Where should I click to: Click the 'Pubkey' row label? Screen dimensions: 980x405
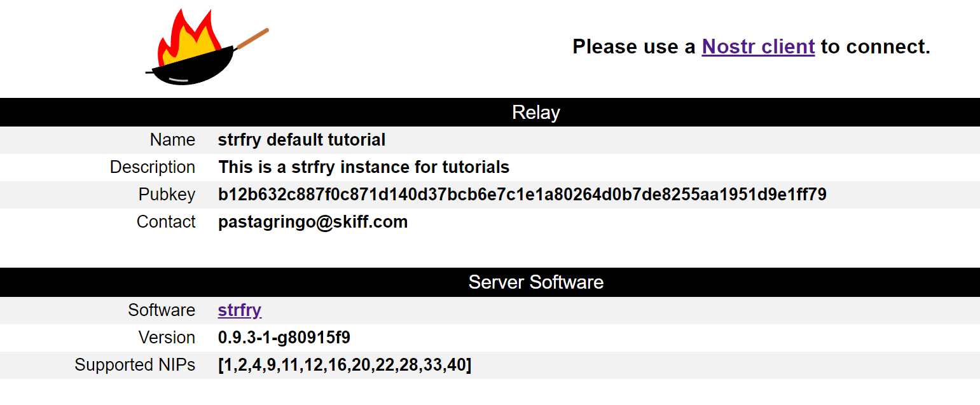167,195
